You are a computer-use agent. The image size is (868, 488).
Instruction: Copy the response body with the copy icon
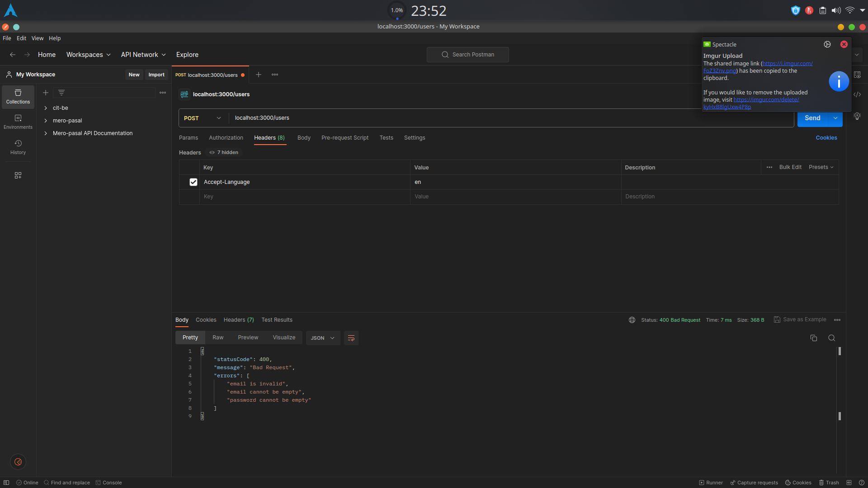(813, 338)
